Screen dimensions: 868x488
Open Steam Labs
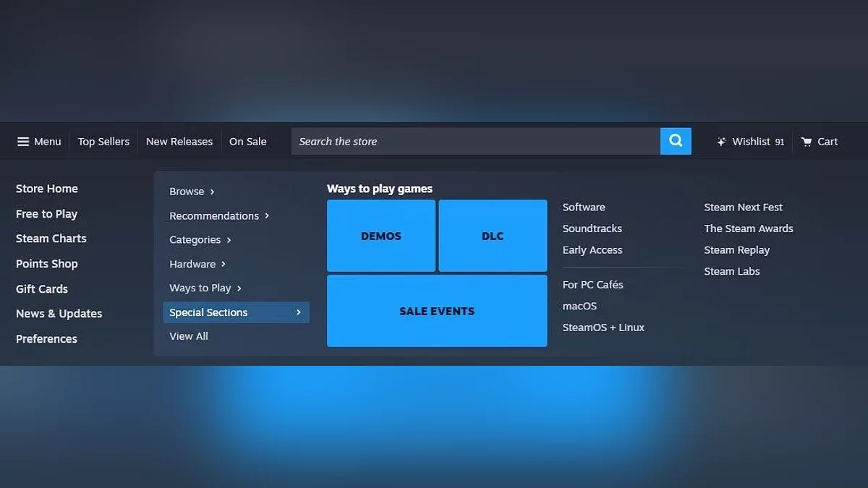coord(732,271)
